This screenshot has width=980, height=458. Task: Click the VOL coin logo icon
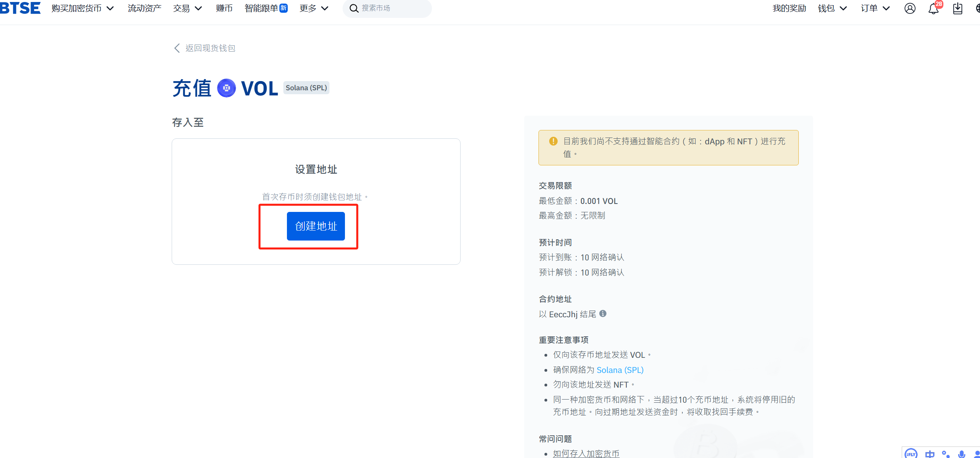coord(227,88)
